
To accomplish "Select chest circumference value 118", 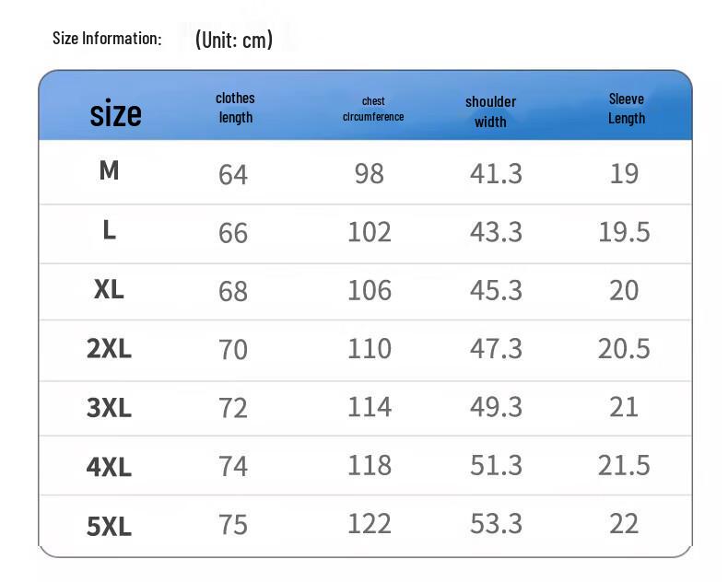I will (x=370, y=465).
